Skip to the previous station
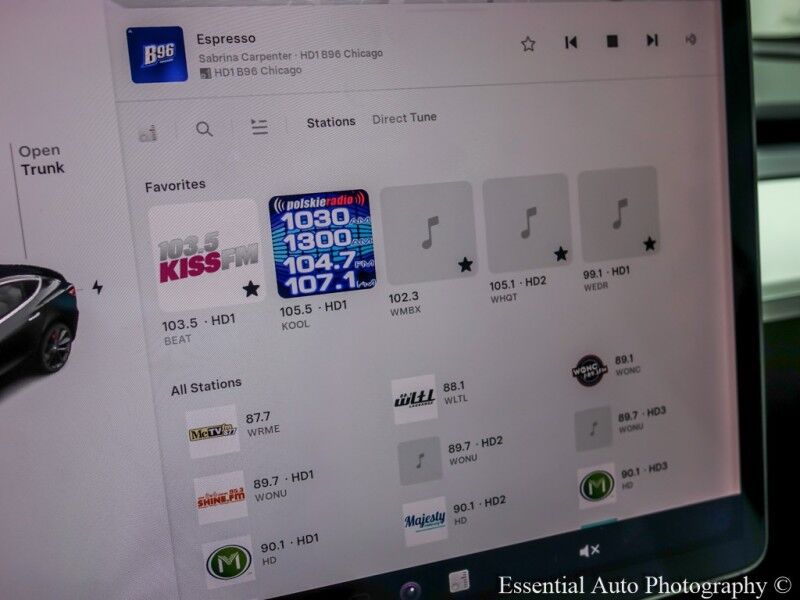The height and width of the screenshot is (600, 800). point(571,42)
